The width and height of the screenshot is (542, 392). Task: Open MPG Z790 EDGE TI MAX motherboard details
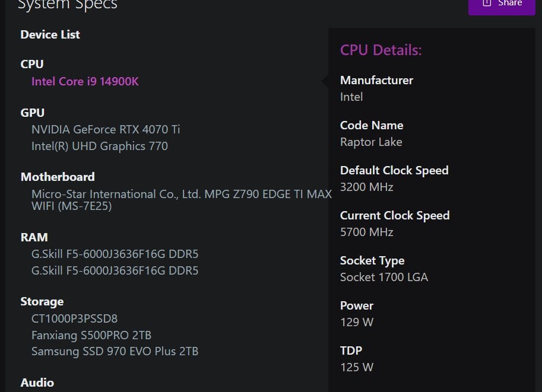click(x=182, y=200)
